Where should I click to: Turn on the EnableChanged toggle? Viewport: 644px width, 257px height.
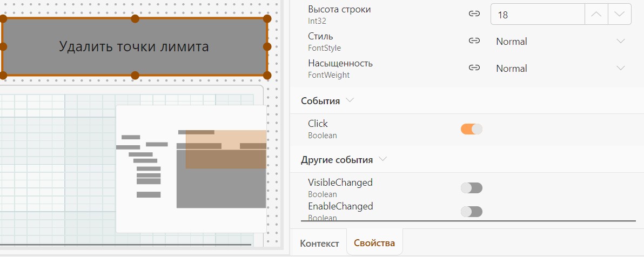472,212
